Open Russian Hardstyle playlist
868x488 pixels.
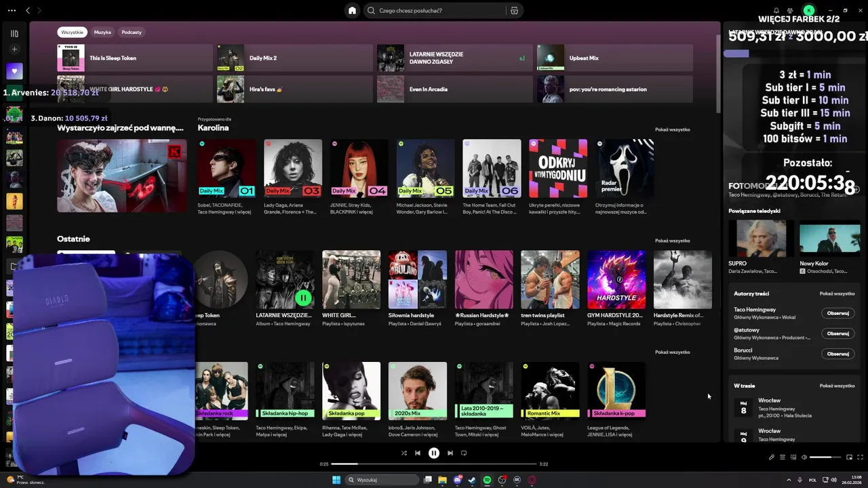tap(484, 280)
